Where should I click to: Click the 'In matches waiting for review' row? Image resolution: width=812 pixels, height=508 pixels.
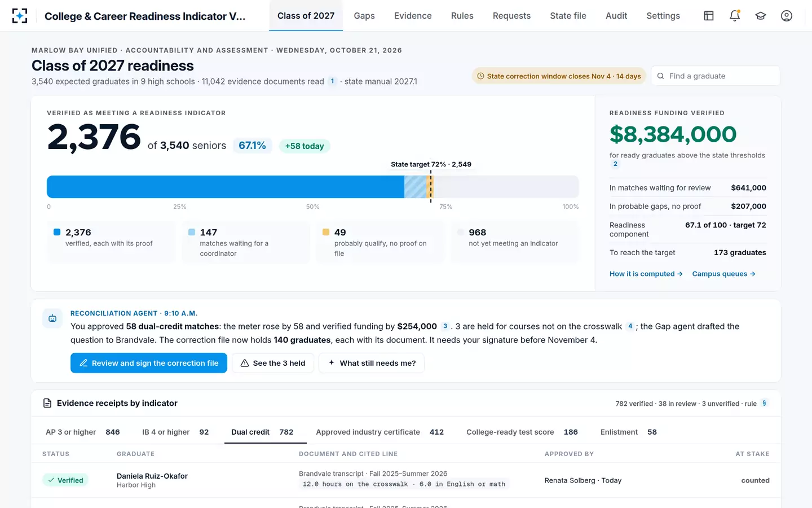[x=688, y=188]
